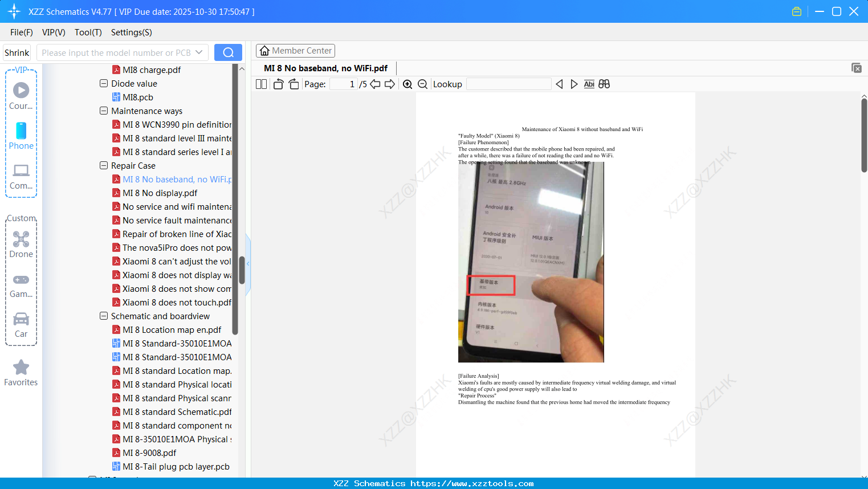Click the XZZ Schematics app logo
868x489 pixels.
coord(14,11)
